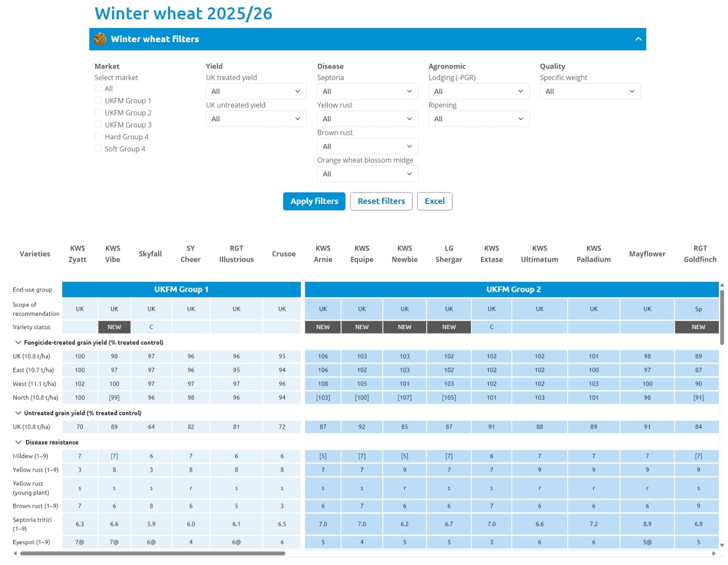Check the Hard Group 4 checkbox
728x565 pixels.
(x=98, y=137)
